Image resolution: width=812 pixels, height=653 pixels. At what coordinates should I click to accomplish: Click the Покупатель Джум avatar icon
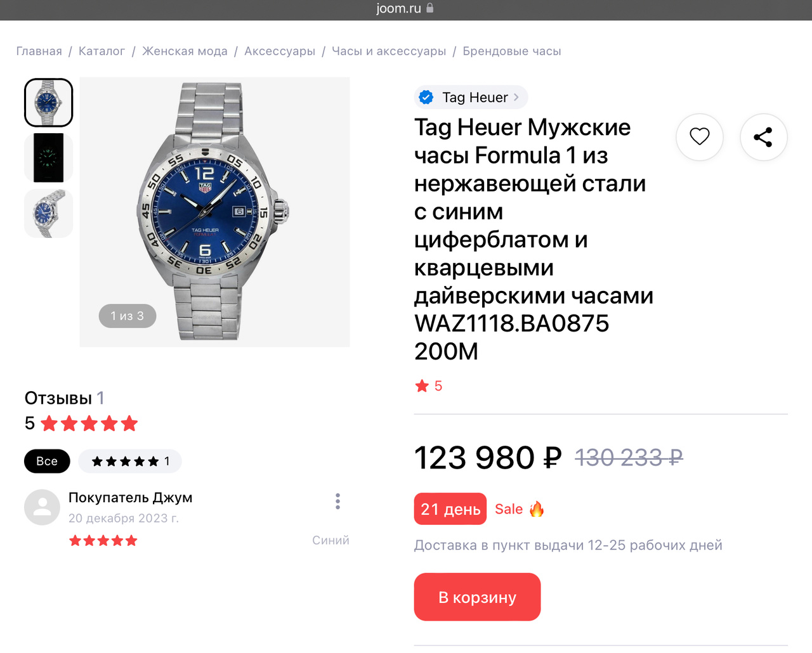coord(42,507)
